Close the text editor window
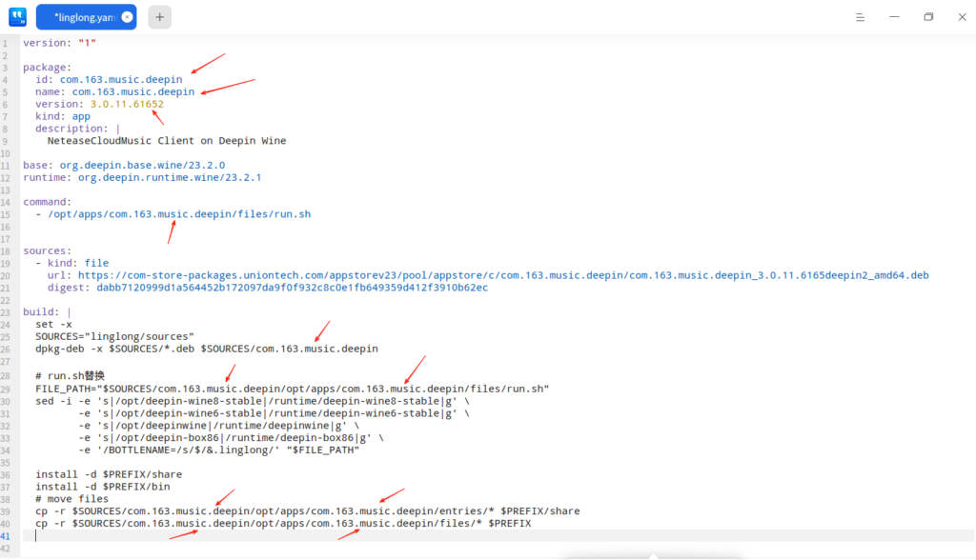 tap(962, 16)
